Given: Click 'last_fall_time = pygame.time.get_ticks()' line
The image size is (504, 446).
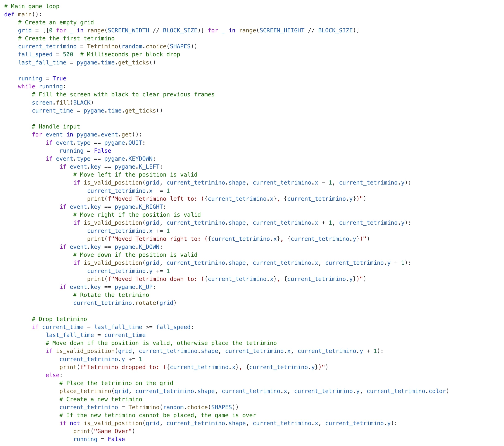Looking at the screenshot, I should [x=87, y=63].
